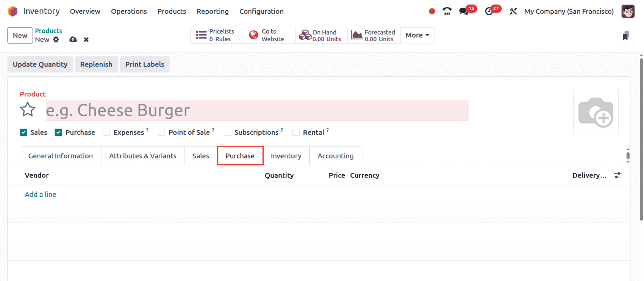The height and width of the screenshot is (281, 644).
Task: Click the cloud save icon
Action: 73,39
